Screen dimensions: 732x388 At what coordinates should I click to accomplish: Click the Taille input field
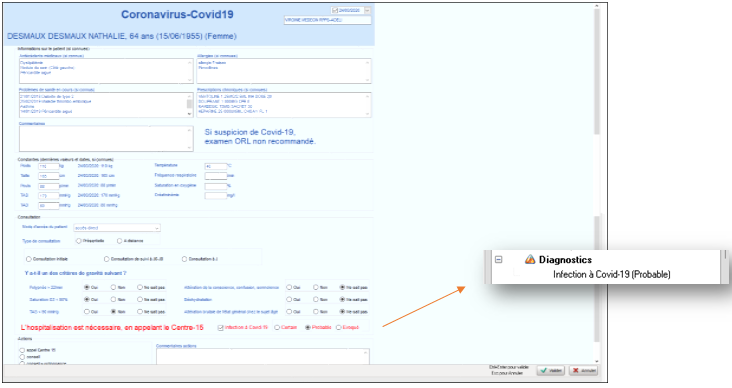[x=49, y=176]
